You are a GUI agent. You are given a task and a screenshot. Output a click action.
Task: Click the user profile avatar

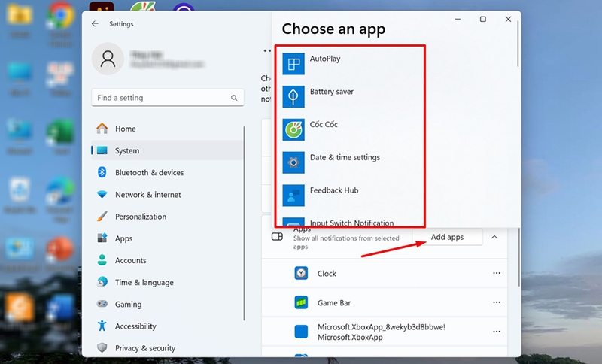(x=108, y=59)
